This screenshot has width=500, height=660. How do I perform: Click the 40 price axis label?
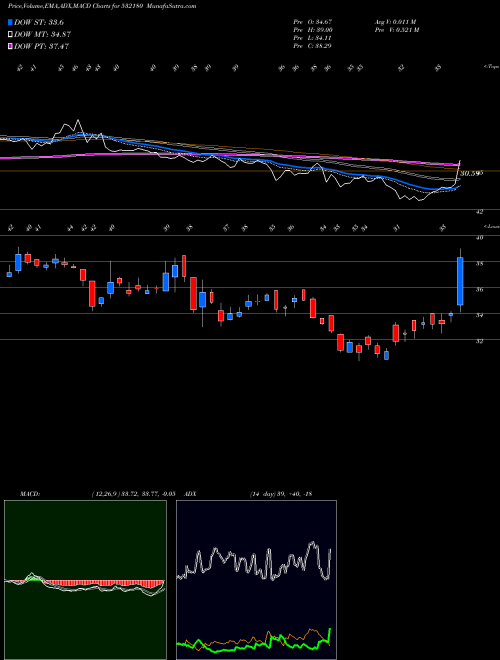pos(479,237)
